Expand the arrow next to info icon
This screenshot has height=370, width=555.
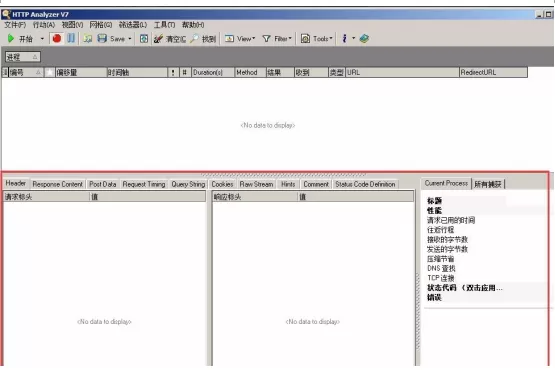point(353,38)
